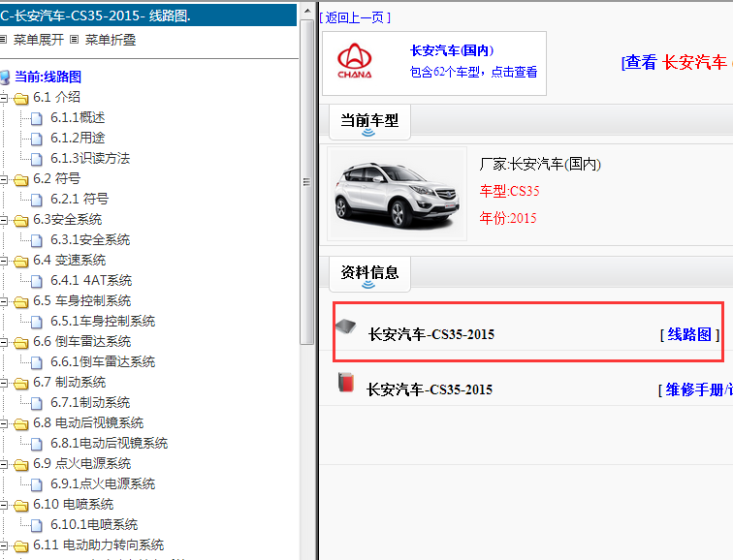733x560 pixels.
Task: Click the 6.2 符号 folder icon
Action: coord(20,179)
